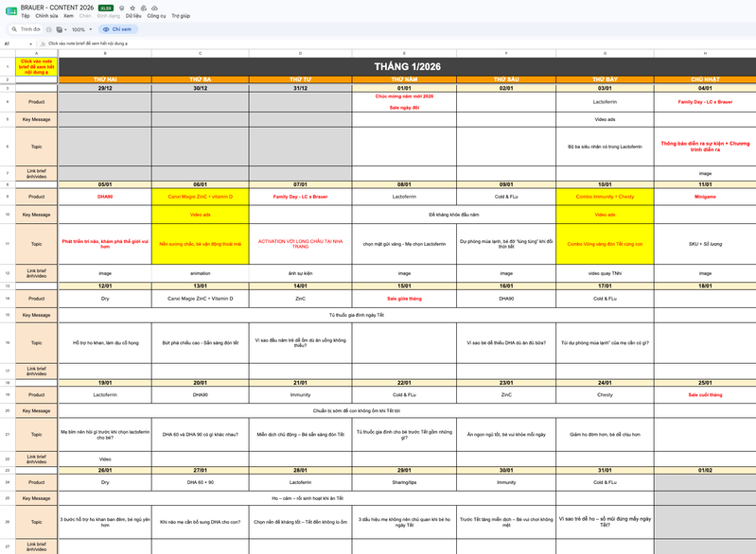Expand the arrow next to the copy icon
Image resolution: width=756 pixels, height=554 pixels.
pyautogui.click(x=65, y=29)
